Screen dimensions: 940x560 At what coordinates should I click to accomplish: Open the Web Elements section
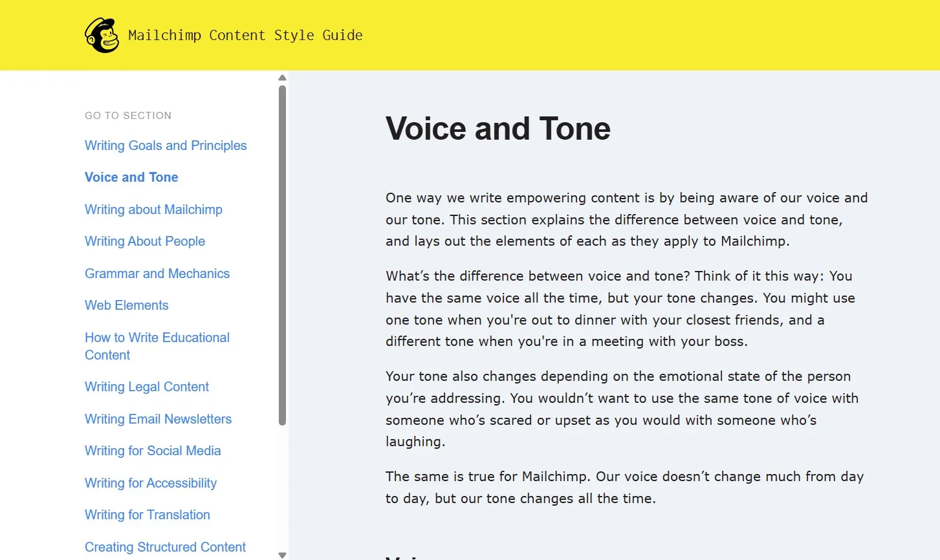coord(127,305)
